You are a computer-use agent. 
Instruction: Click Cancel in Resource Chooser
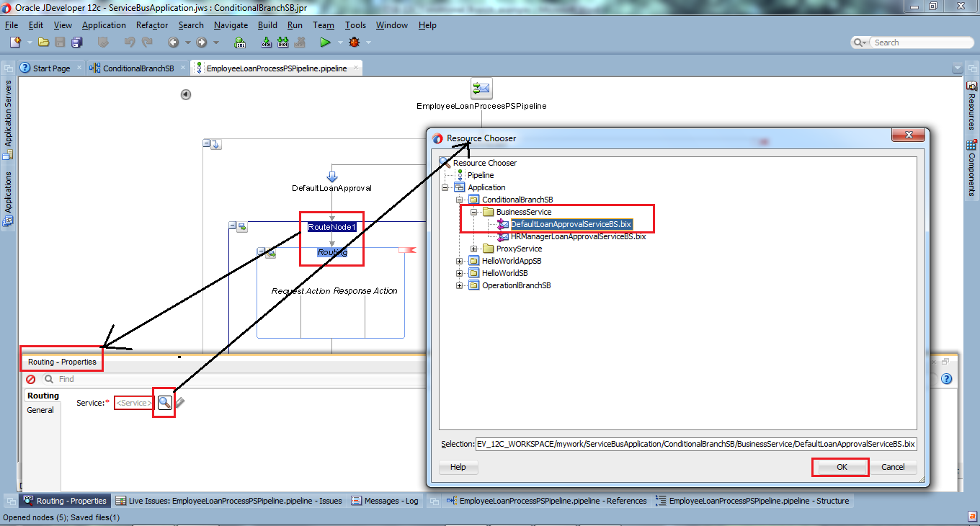click(x=893, y=467)
